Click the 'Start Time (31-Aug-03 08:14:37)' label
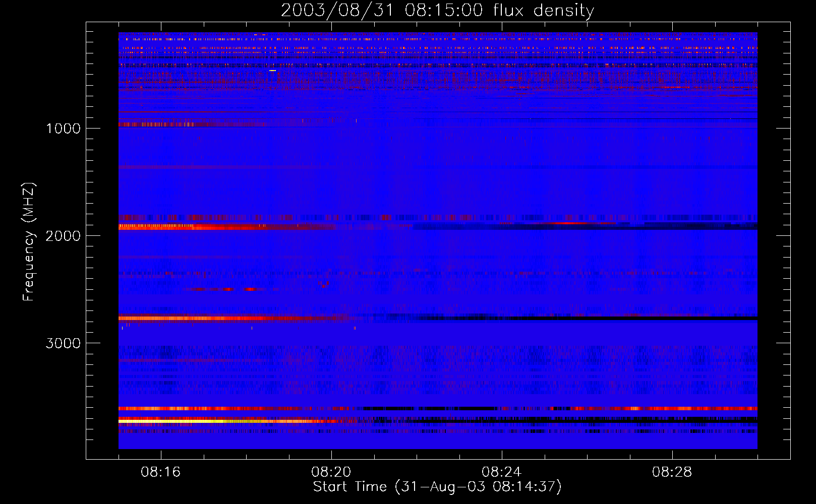 (x=437, y=487)
